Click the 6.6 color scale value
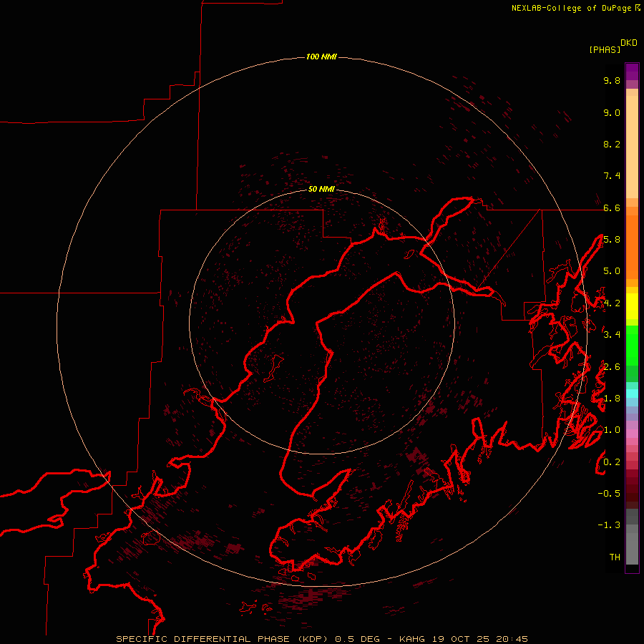The height and width of the screenshot is (644, 644). tap(612, 208)
